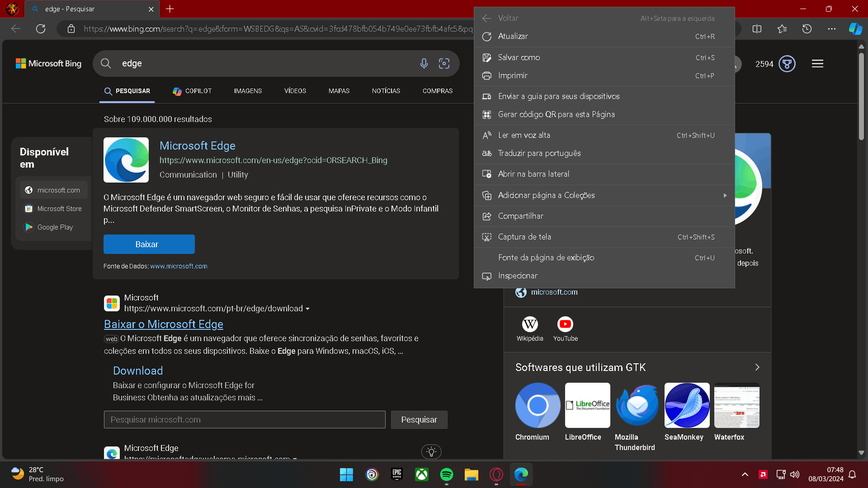Show hidden system tray icons chevron
This screenshot has height=488, width=868.
coord(745,474)
